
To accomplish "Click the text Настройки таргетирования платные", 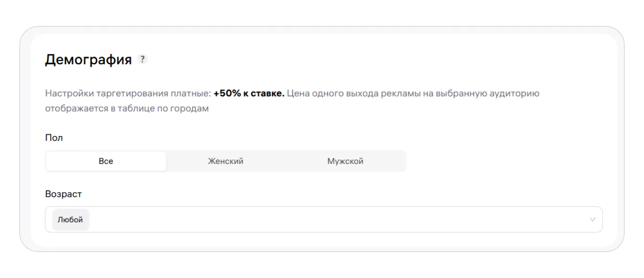I will (127, 93).
